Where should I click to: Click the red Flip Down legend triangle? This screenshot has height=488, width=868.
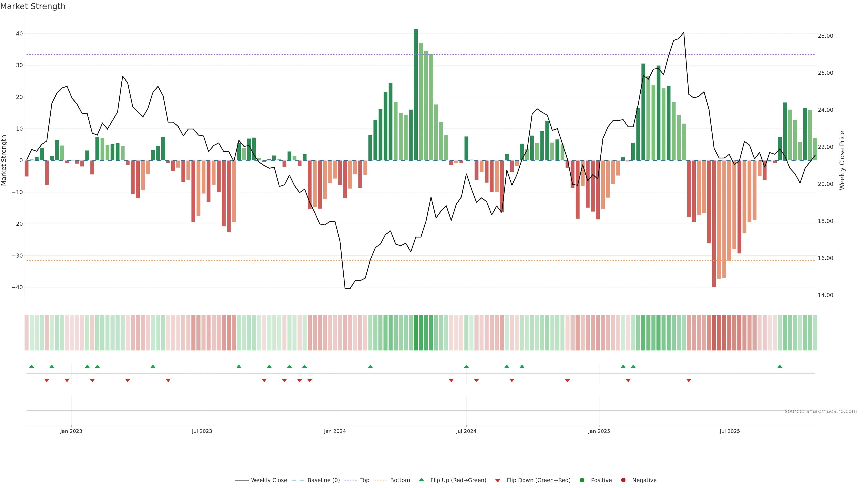click(498, 481)
